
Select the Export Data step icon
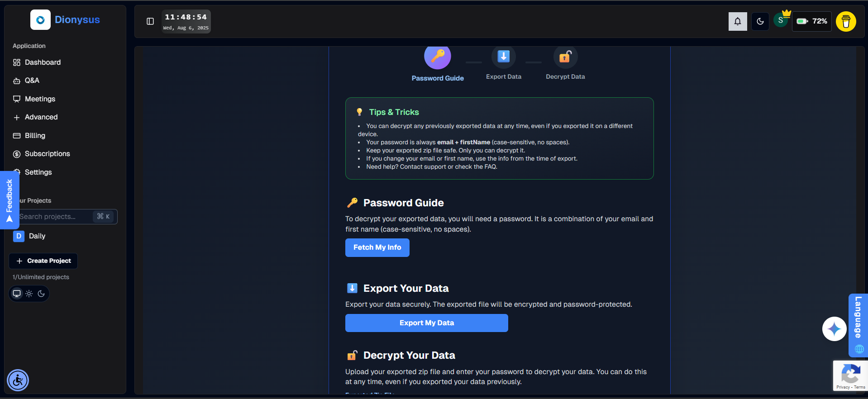(504, 57)
